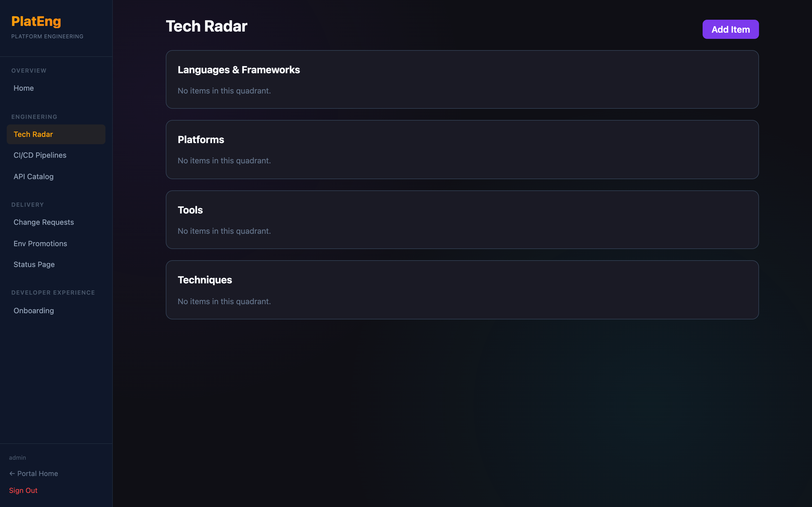Open the Status Page
Viewport: 812px width, 507px height.
pos(34,264)
